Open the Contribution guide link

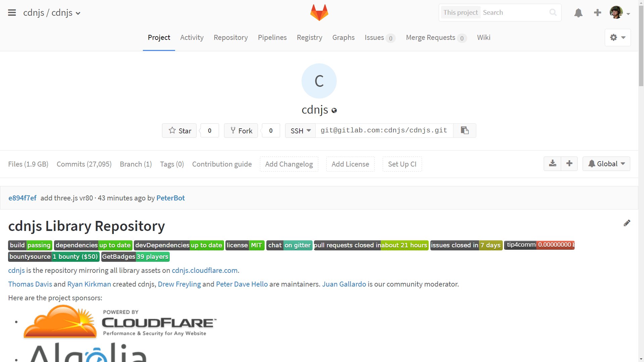tap(222, 164)
